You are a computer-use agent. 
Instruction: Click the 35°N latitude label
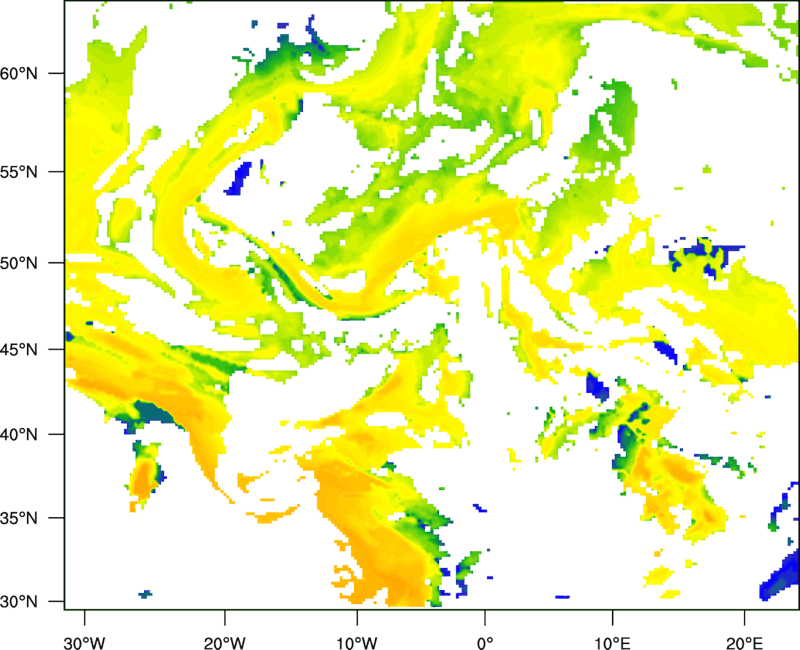coord(19,518)
